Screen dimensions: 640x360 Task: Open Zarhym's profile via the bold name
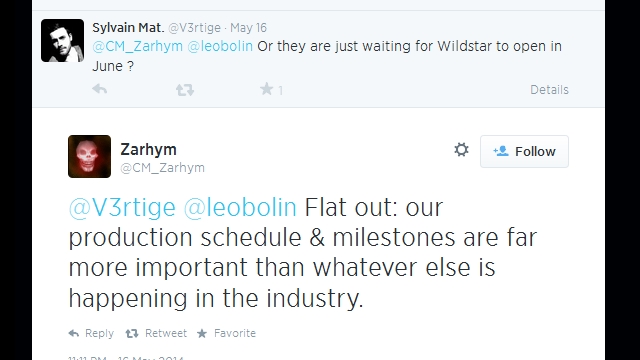click(x=149, y=149)
